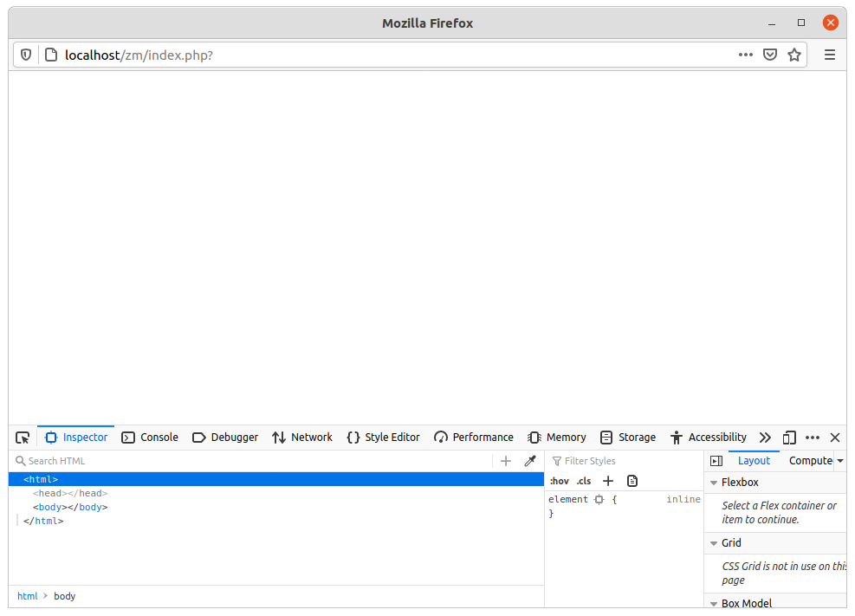Switch to the Layout sidebar tab
The width and height of the screenshot is (855, 616).
coord(755,461)
